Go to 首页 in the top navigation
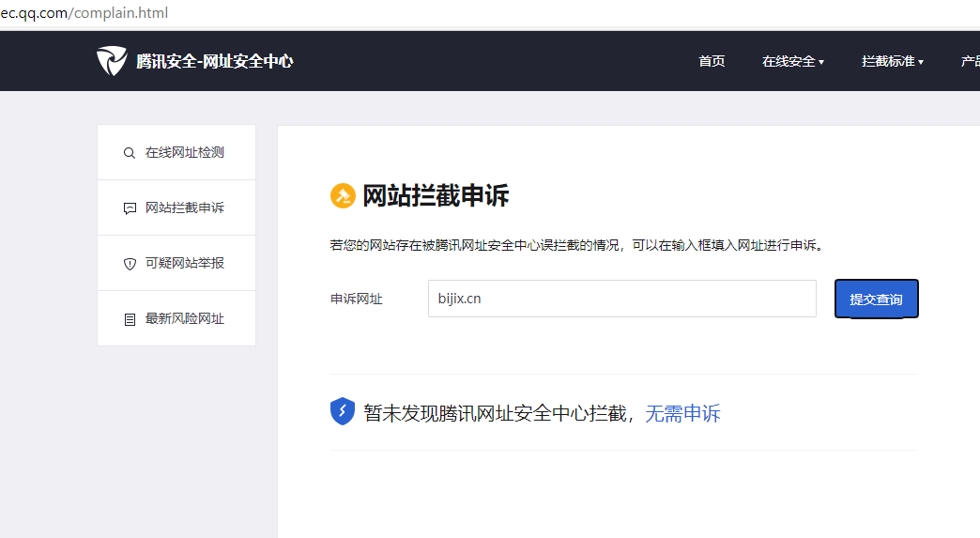 tap(712, 61)
